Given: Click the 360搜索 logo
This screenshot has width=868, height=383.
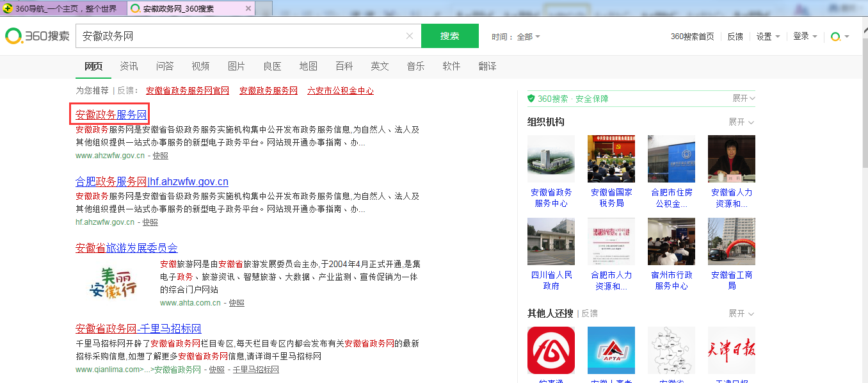Looking at the screenshot, I should 37,37.
